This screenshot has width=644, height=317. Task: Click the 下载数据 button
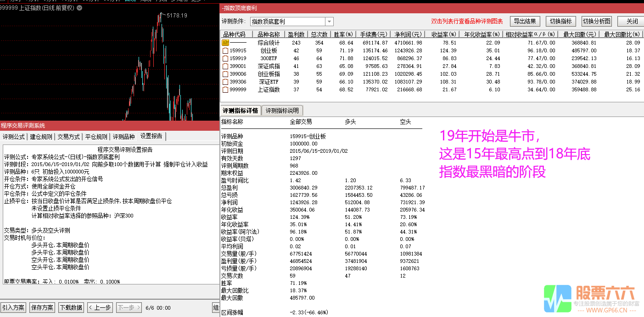71,307
